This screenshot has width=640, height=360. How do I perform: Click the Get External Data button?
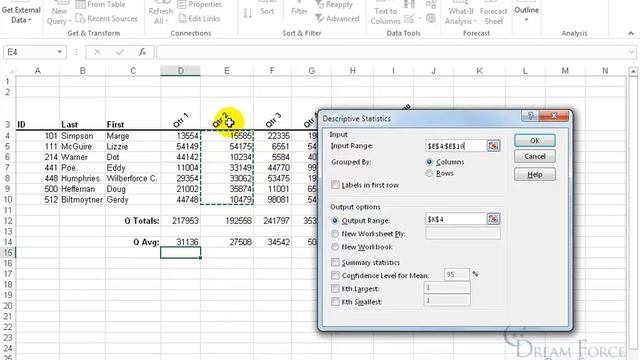21,14
